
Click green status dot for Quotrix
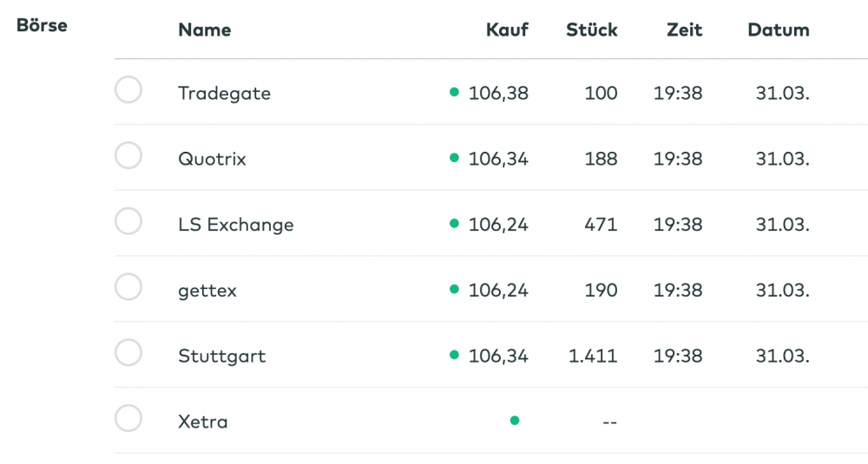(454, 158)
